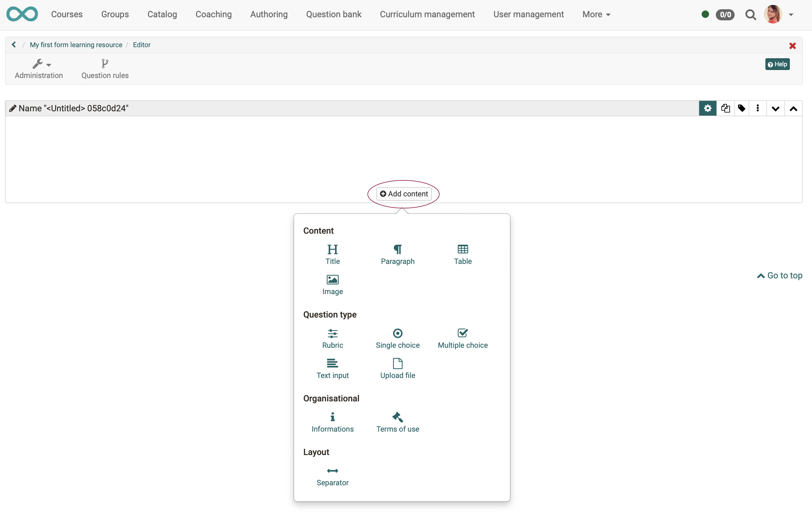Viewport: 812px width, 513px height.
Task: Insert a Table content element
Action: [x=462, y=254]
